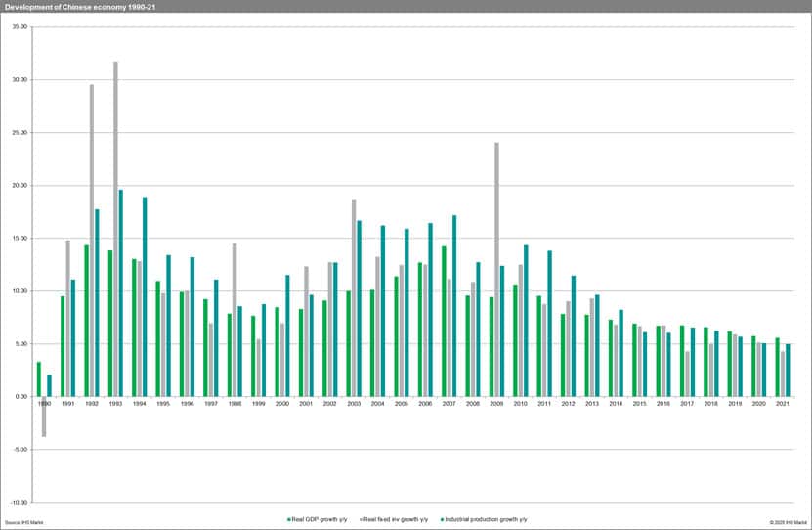This screenshot has height=530, width=812.
Task: Click the teal industrial production bar for 2021
Action: [x=789, y=370]
